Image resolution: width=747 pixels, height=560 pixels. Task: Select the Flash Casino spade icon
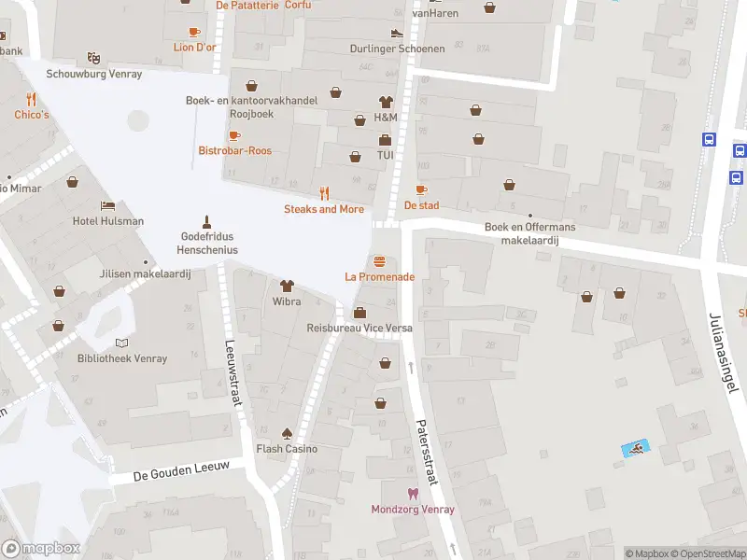[287, 433]
